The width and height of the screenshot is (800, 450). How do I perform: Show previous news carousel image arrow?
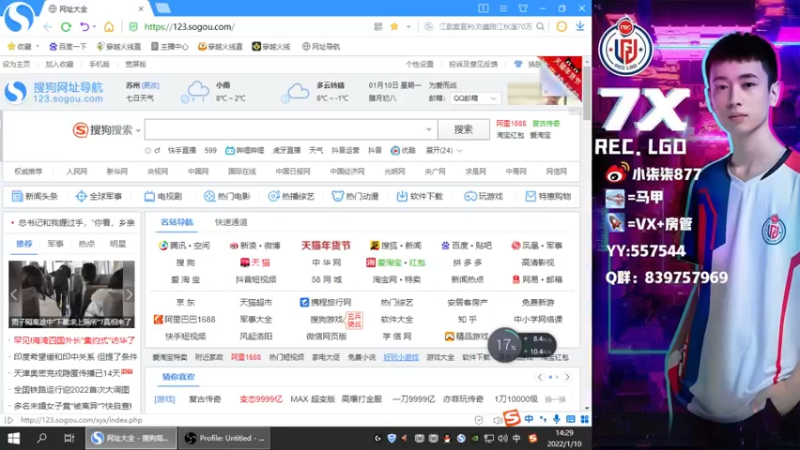pos(14,294)
